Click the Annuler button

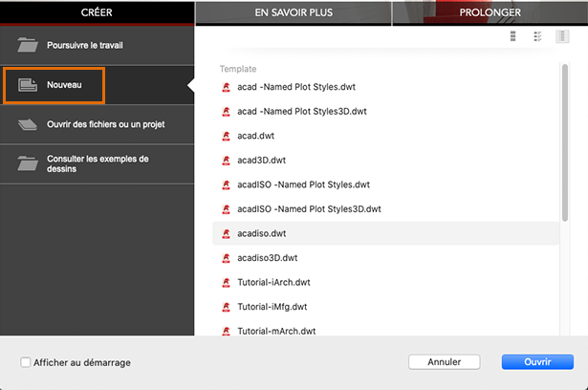coord(444,362)
